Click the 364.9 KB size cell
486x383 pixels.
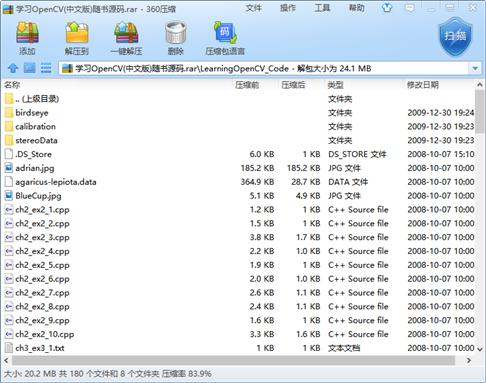pos(257,182)
